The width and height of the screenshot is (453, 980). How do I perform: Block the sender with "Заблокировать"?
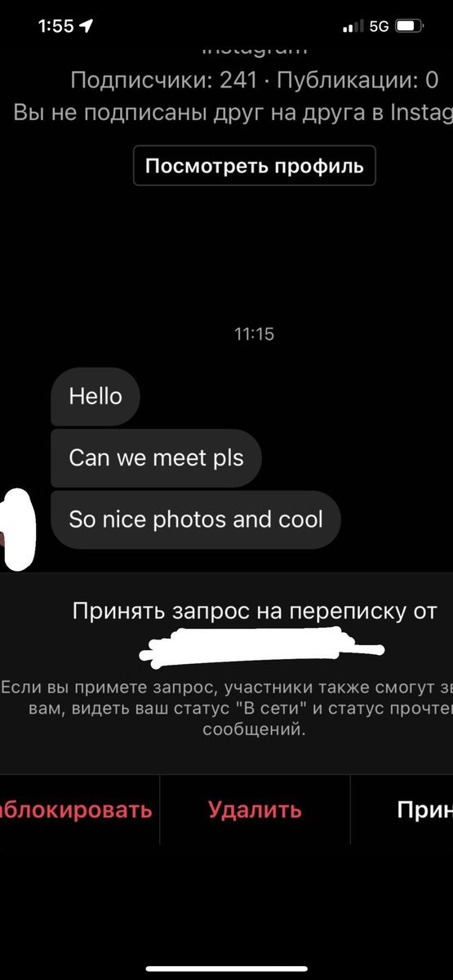pos(76,809)
